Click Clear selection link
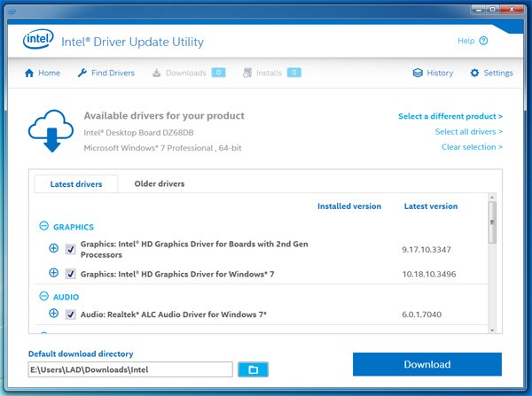This screenshot has width=532, height=396. pyautogui.click(x=472, y=147)
